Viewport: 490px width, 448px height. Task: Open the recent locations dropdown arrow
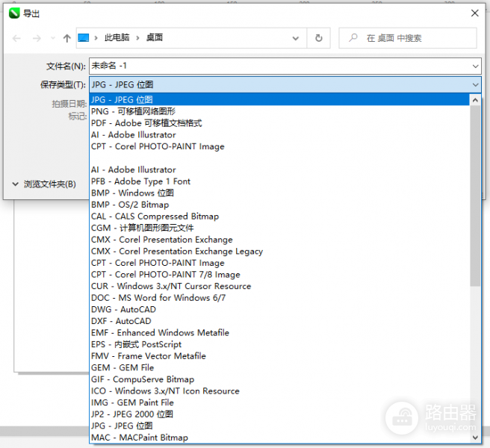click(53, 38)
